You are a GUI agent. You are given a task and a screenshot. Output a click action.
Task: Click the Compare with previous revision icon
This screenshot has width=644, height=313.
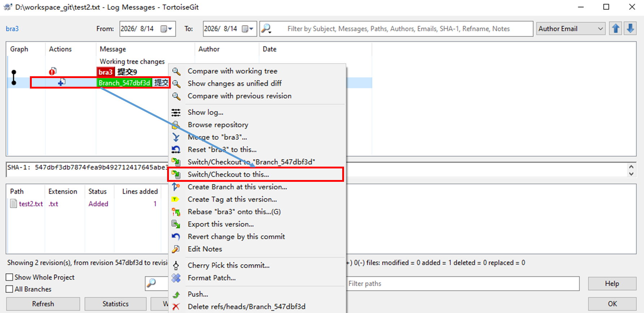tap(176, 96)
